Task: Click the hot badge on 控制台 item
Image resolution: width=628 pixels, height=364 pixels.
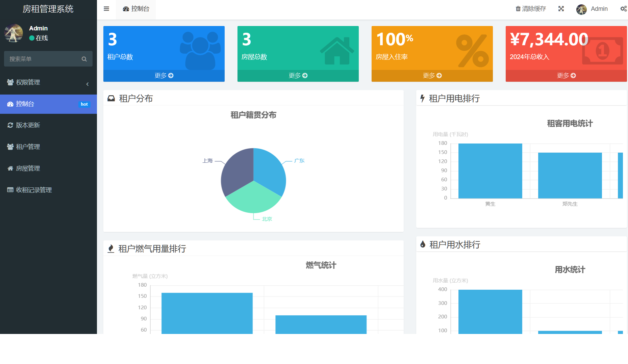Action: point(84,104)
